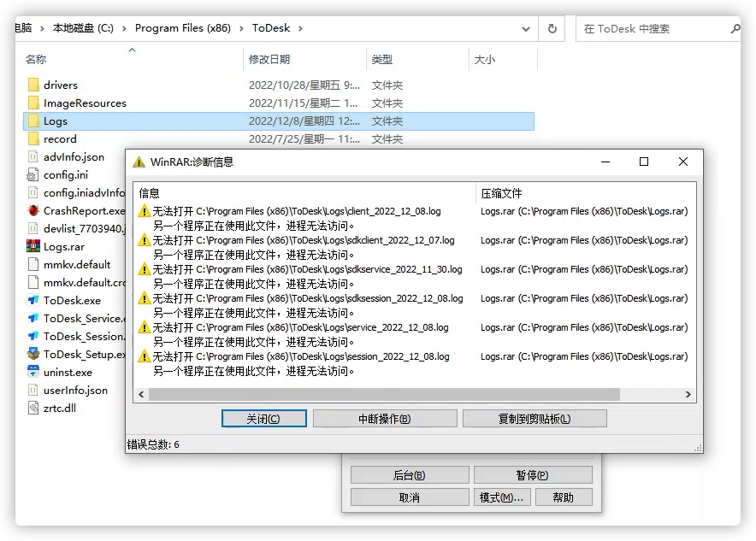Click the horizontal scrollbar in diagnostics list
The width and height of the screenshot is (756, 541).
(x=383, y=395)
